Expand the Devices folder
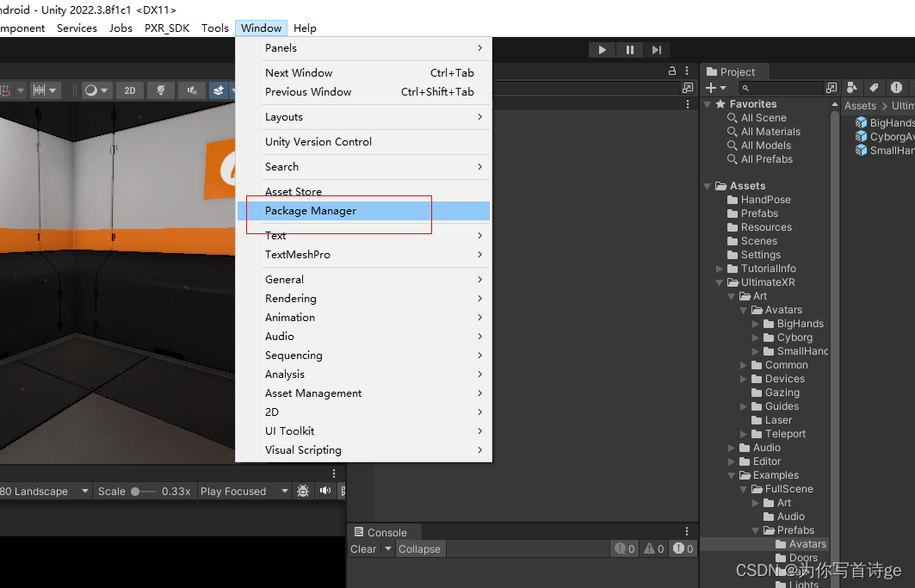Image resolution: width=915 pixels, height=588 pixels. click(x=744, y=379)
